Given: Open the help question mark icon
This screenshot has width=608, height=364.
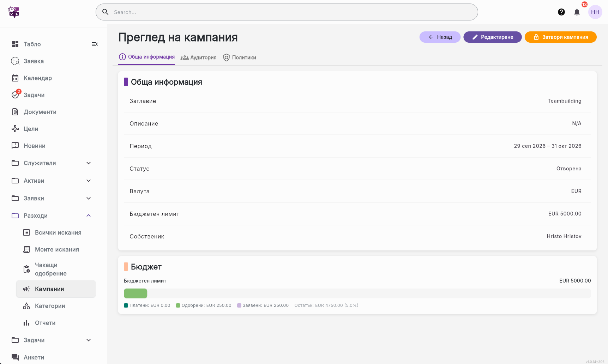Looking at the screenshot, I should 561,12.
